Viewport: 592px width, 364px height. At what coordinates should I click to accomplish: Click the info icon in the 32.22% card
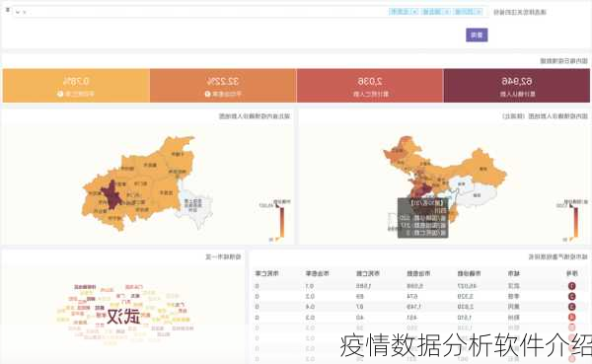click(x=207, y=94)
